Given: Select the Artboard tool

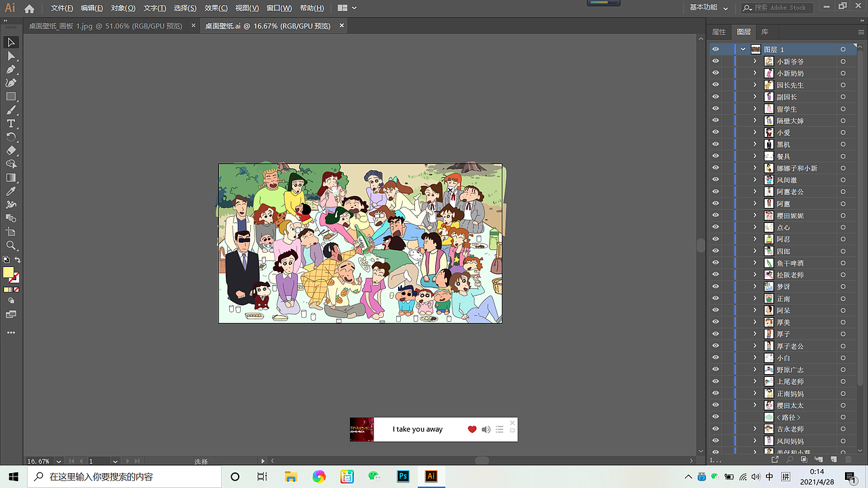Looking at the screenshot, I should [x=11, y=232].
